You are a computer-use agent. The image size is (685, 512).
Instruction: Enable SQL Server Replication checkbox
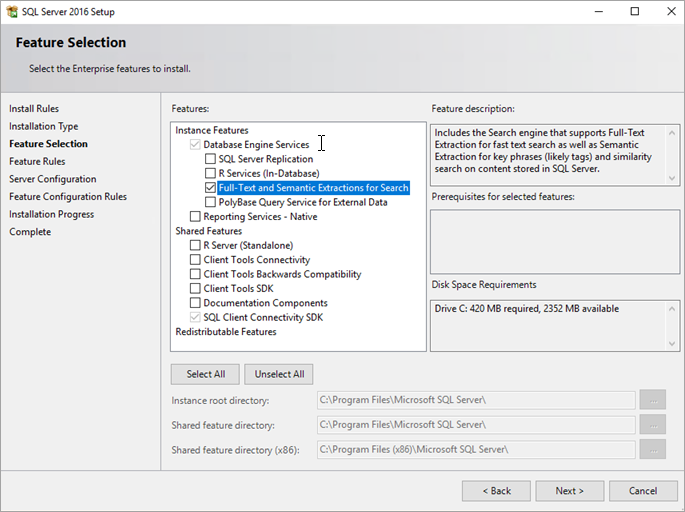210,159
